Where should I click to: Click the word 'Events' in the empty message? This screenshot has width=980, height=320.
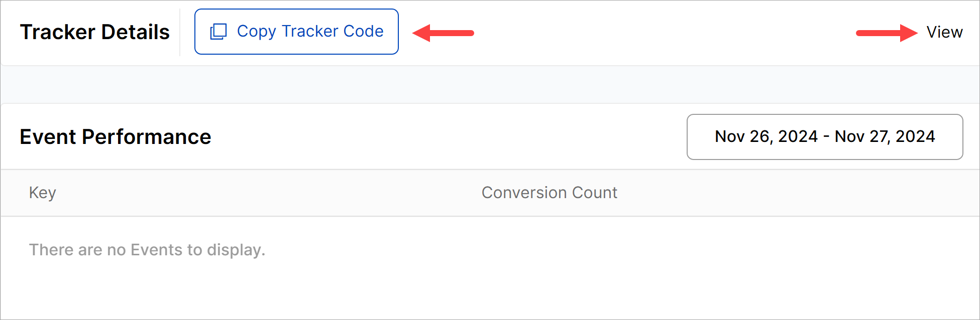pyautogui.click(x=156, y=250)
